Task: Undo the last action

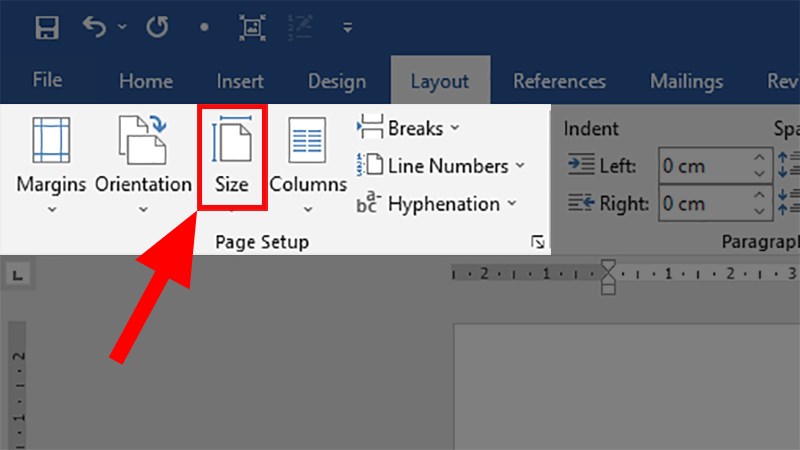Action: 94,27
